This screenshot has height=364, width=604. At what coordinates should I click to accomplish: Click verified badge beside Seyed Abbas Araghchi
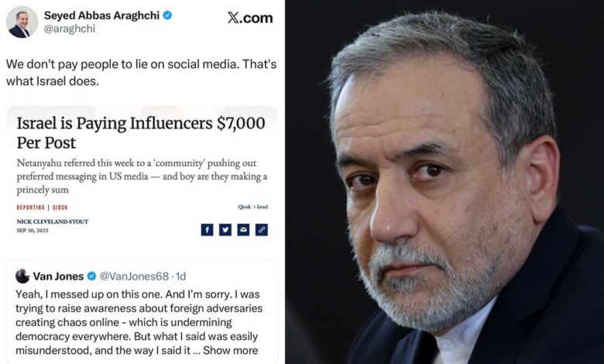pos(167,15)
